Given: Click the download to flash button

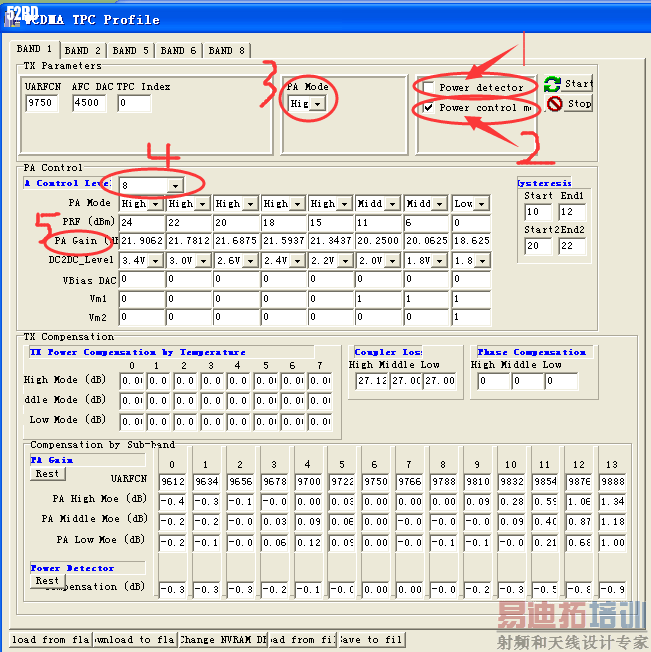Looking at the screenshot, I should point(135,640).
